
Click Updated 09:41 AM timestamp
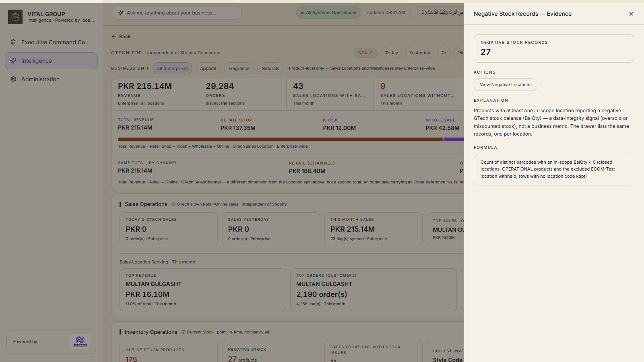tap(386, 13)
